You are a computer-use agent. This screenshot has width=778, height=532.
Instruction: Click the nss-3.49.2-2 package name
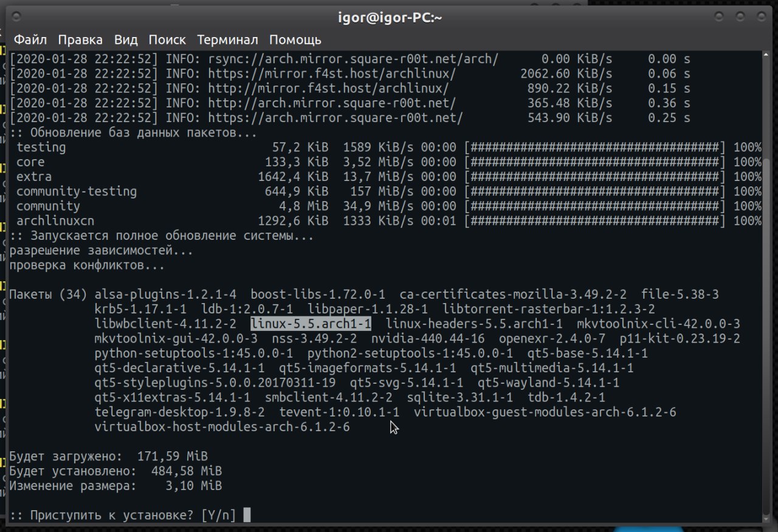click(x=314, y=338)
